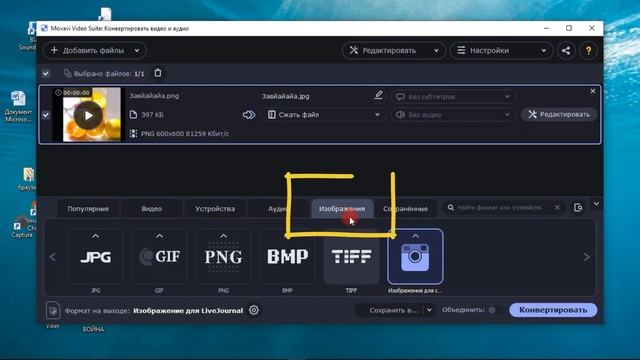Click output format icon at bottom left
This screenshot has width=640, height=360.
[x=53, y=310]
